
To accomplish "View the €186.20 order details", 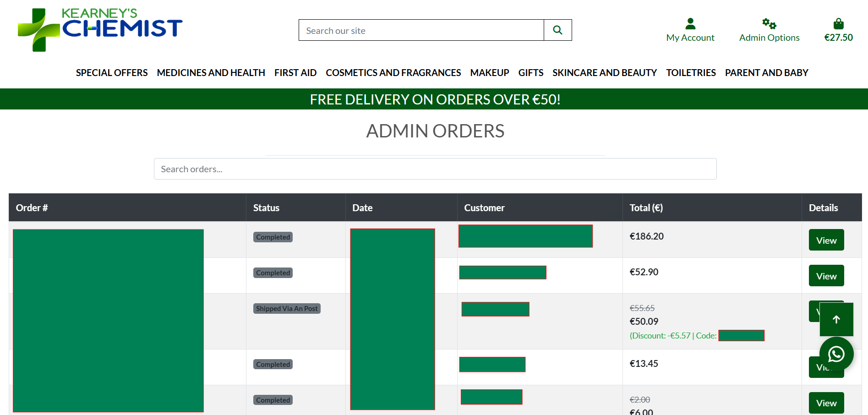I will [x=826, y=240].
